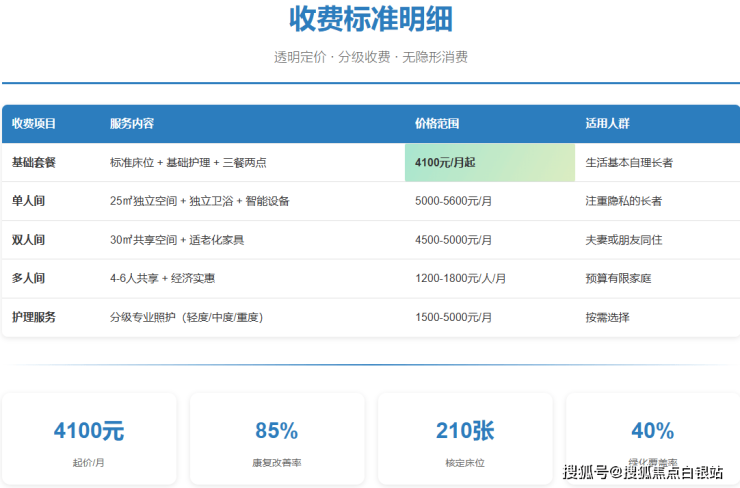Click the 多人间 row label
The image size is (740, 488).
click(28, 278)
